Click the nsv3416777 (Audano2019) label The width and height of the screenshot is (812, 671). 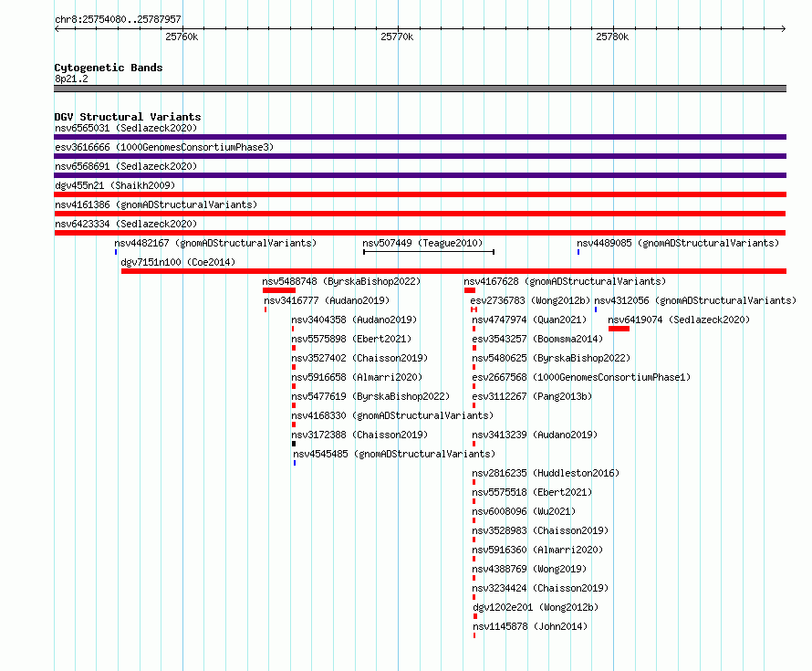tap(327, 300)
